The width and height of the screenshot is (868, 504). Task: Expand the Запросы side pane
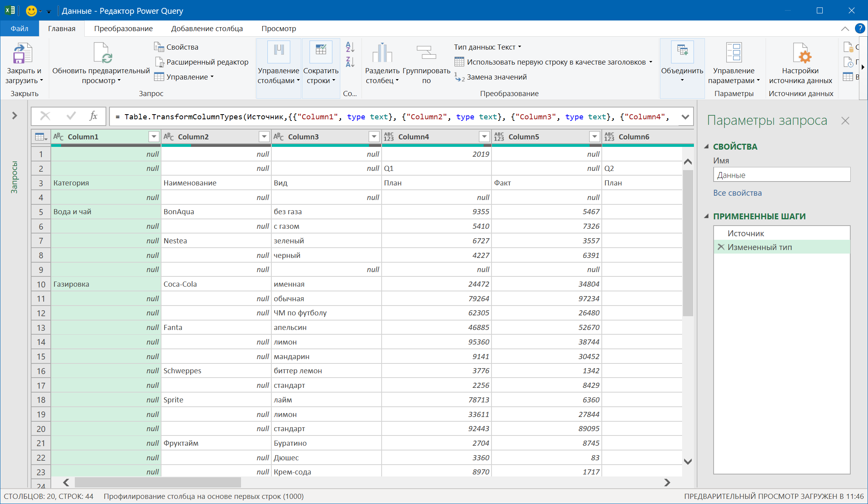pos(15,115)
